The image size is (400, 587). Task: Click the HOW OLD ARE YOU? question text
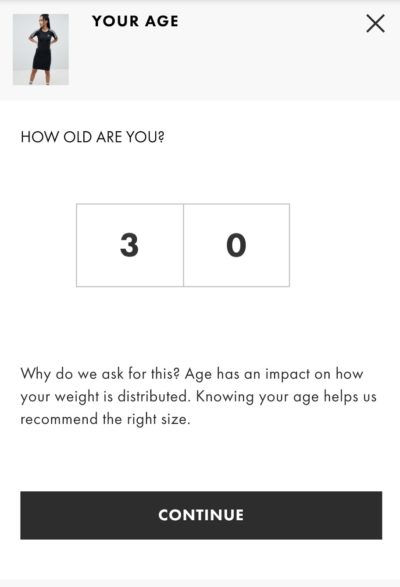(x=93, y=137)
